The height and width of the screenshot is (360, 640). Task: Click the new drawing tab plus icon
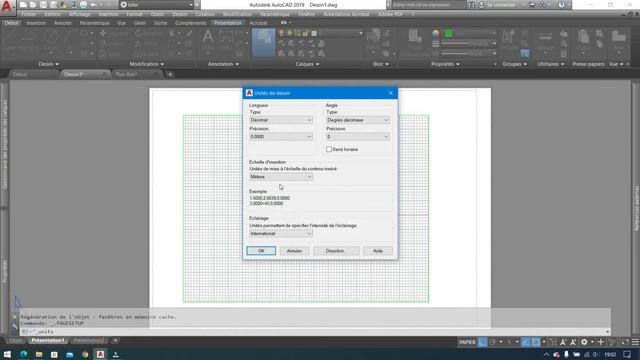(170, 74)
